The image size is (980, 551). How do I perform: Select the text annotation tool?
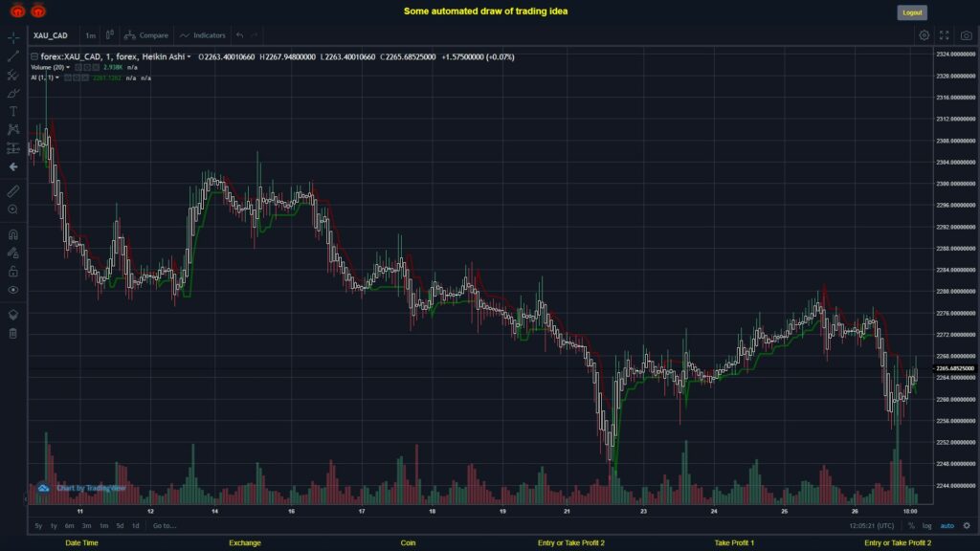tap(13, 111)
